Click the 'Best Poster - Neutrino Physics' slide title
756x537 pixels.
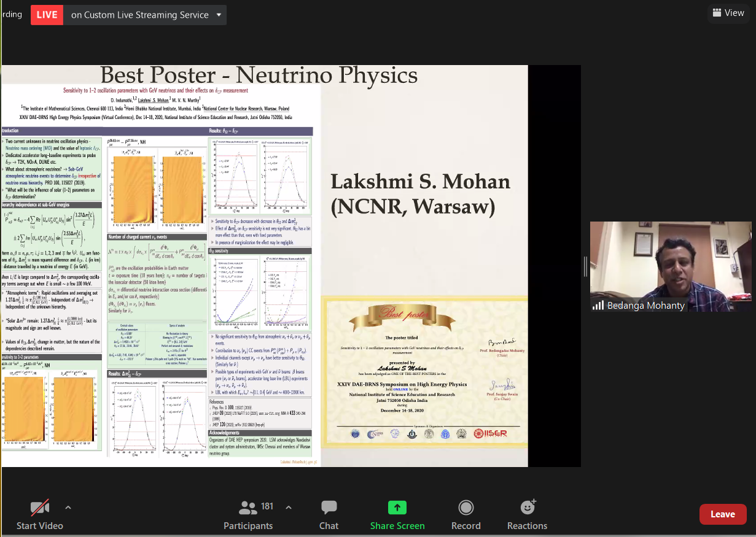(x=259, y=75)
